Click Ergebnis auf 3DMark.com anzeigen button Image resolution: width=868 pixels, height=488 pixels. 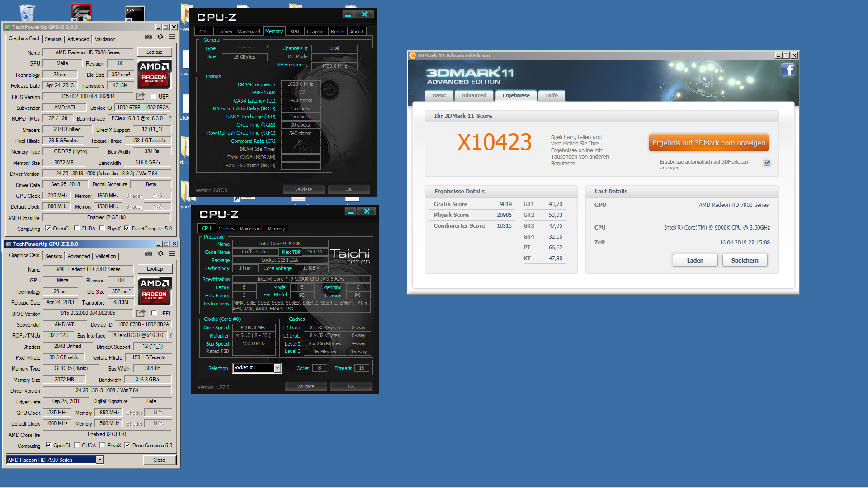pos(709,143)
